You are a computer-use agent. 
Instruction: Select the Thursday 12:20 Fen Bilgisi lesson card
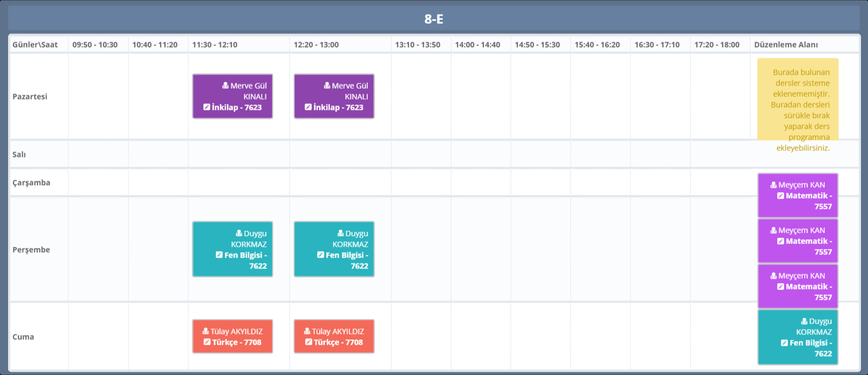point(334,249)
